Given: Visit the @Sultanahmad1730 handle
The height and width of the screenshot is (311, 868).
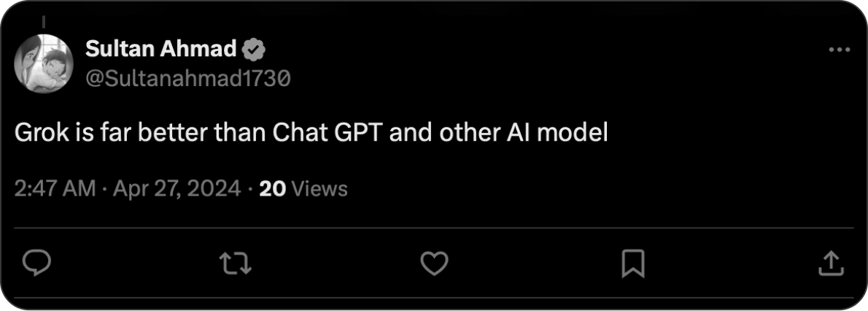Looking at the screenshot, I should click(x=187, y=78).
